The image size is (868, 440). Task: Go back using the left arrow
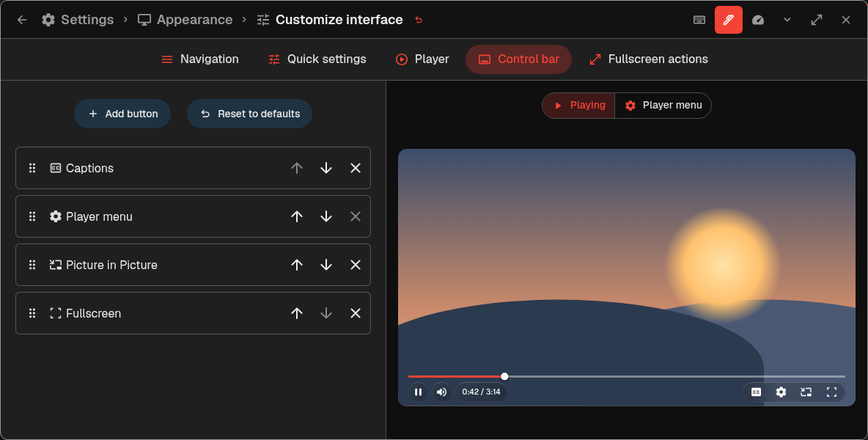[22, 20]
